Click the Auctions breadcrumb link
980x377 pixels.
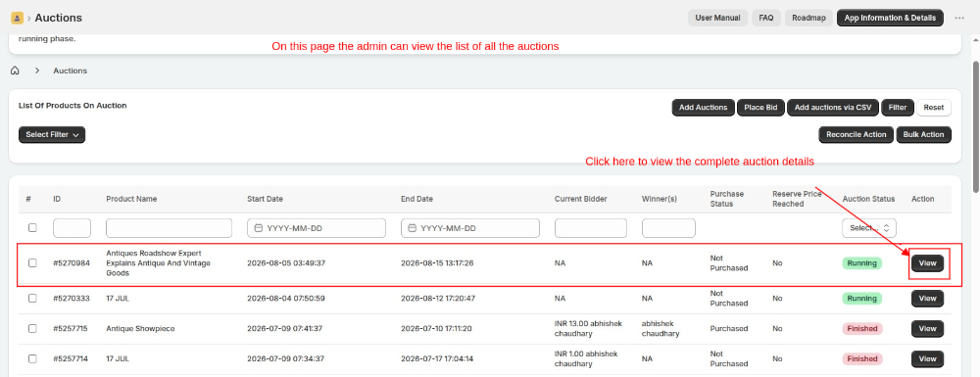tap(70, 71)
